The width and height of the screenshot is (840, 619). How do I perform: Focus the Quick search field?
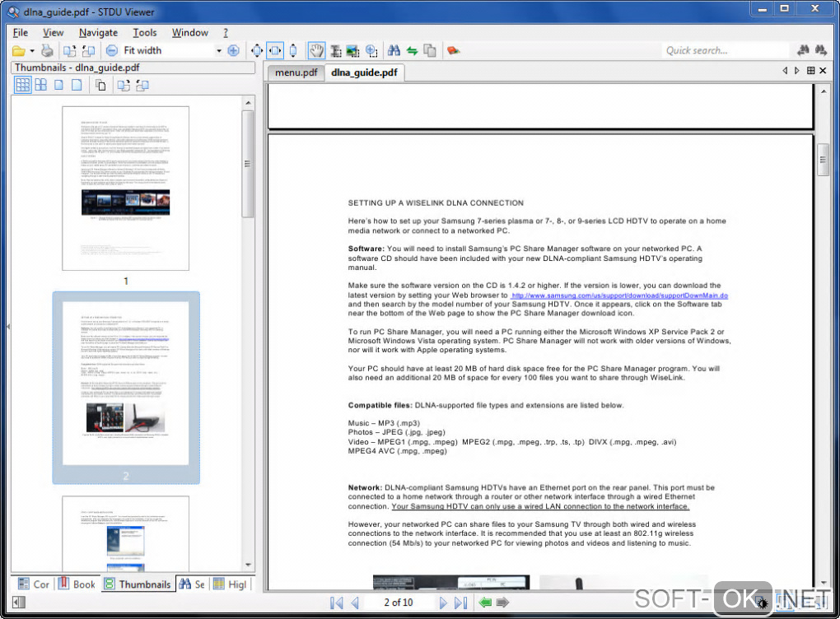(x=725, y=51)
